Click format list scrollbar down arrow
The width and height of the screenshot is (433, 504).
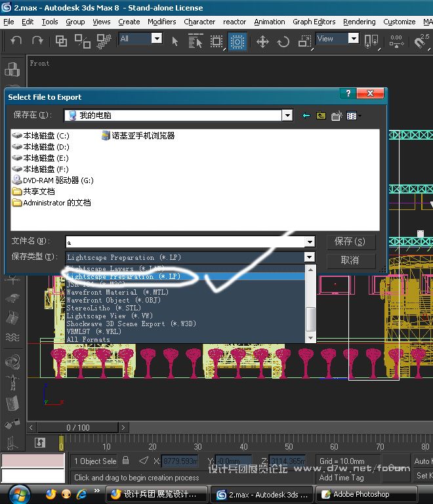tap(310, 338)
